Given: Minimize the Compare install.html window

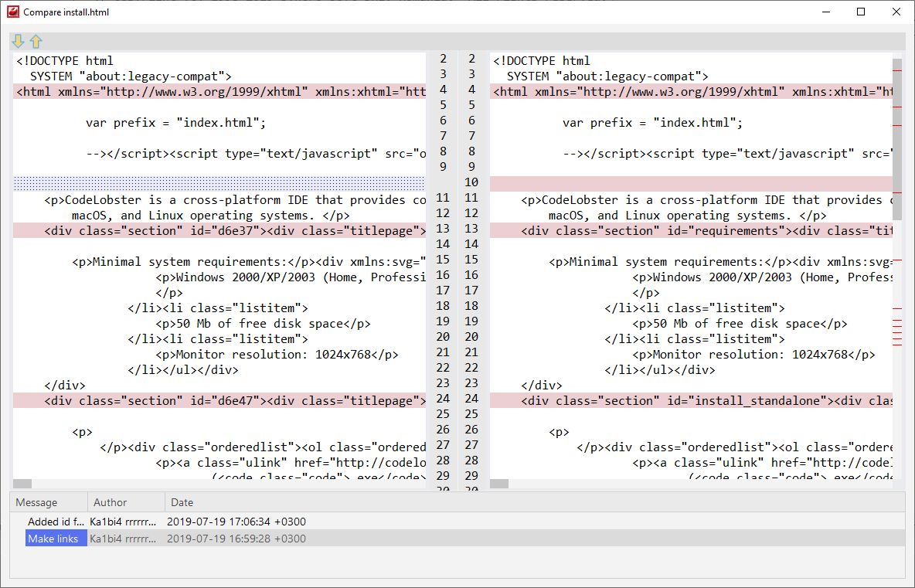Looking at the screenshot, I should (825, 12).
